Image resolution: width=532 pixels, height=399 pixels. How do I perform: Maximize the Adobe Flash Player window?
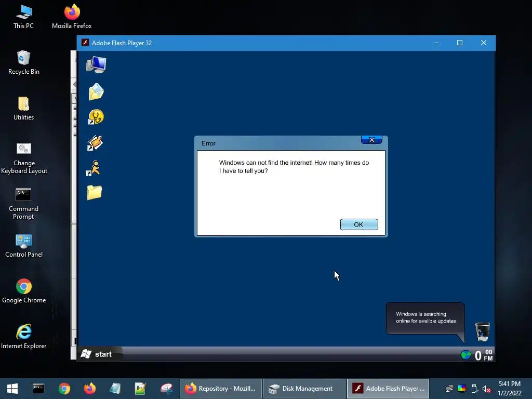pos(460,43)
